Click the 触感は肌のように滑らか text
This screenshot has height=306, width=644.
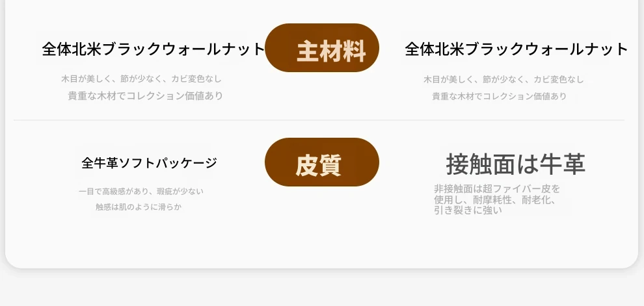point(138,207)
